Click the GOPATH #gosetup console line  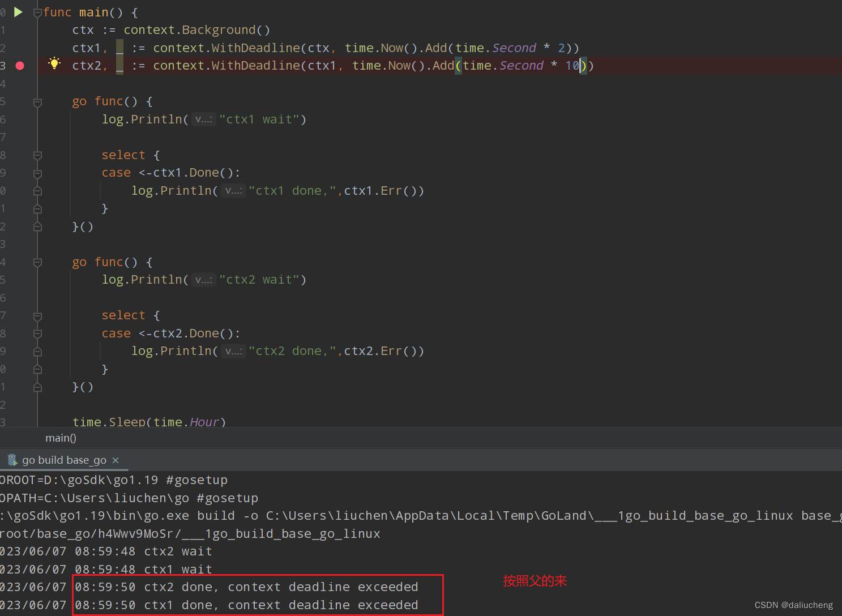tap(129, 498)
